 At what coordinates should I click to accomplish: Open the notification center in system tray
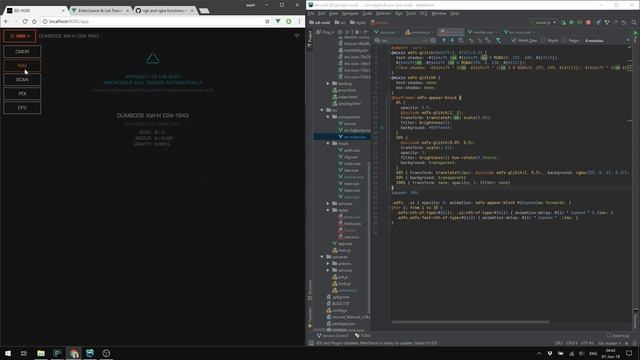pos(629,353)
